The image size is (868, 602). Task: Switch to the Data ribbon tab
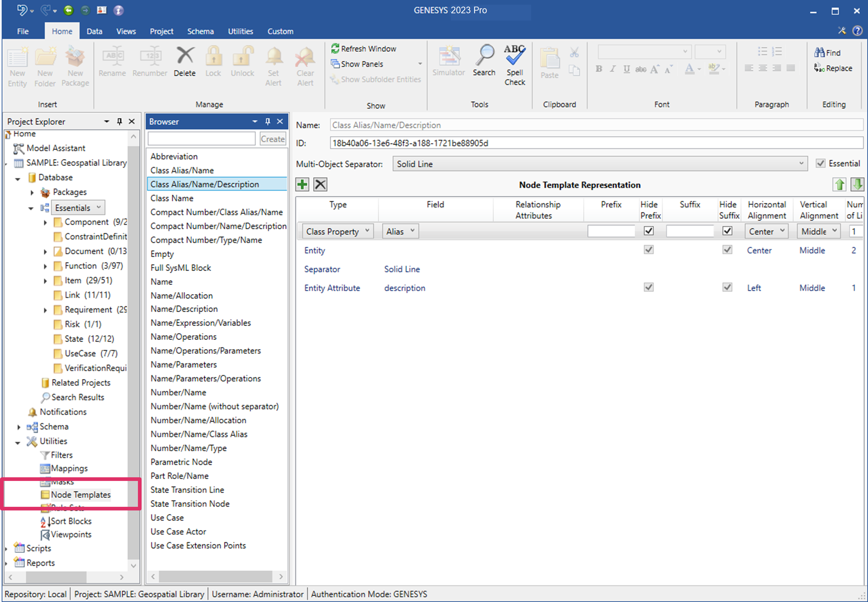pos(94,31)
